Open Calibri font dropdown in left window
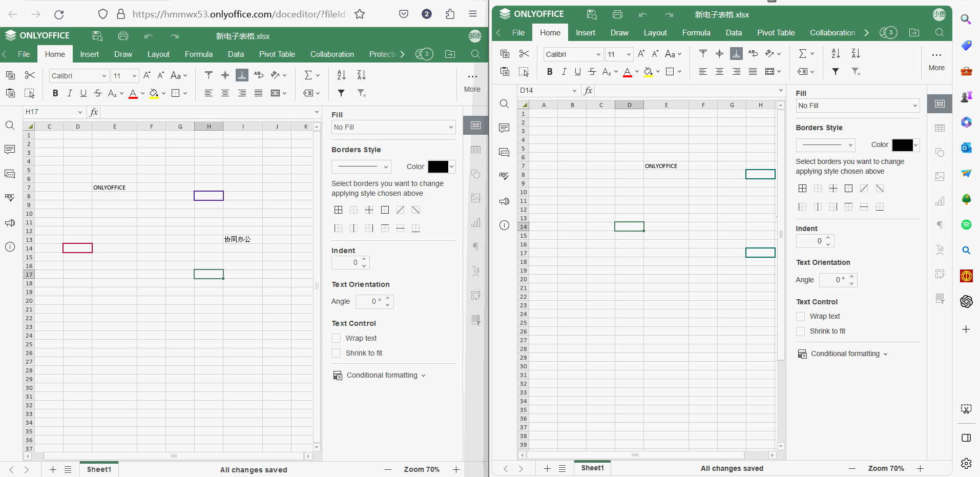 click(104, 76)
